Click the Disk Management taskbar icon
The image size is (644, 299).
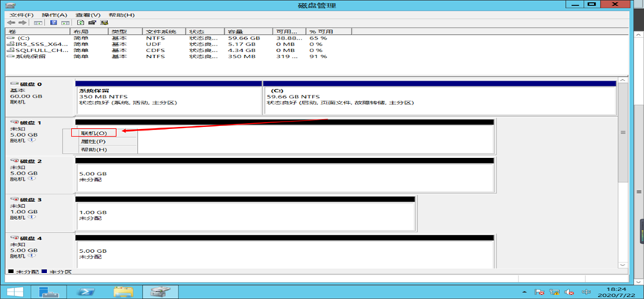(160, 292)
